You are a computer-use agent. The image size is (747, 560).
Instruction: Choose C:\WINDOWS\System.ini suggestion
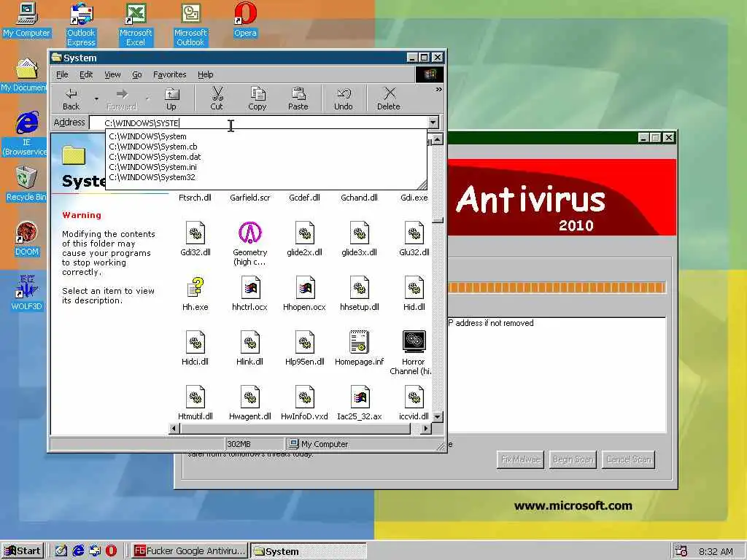click(x=266, y=167)
